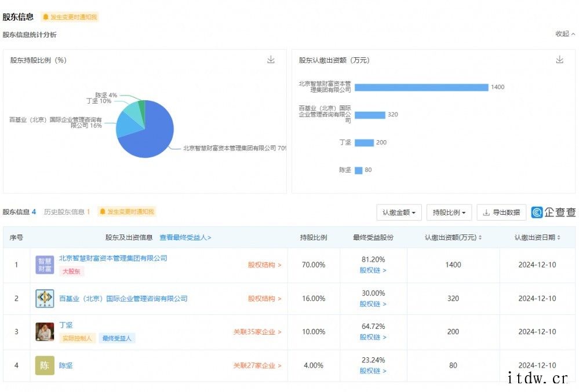Open 北京智慧财富资本管理集团有限公司 link

coord(113,258)
